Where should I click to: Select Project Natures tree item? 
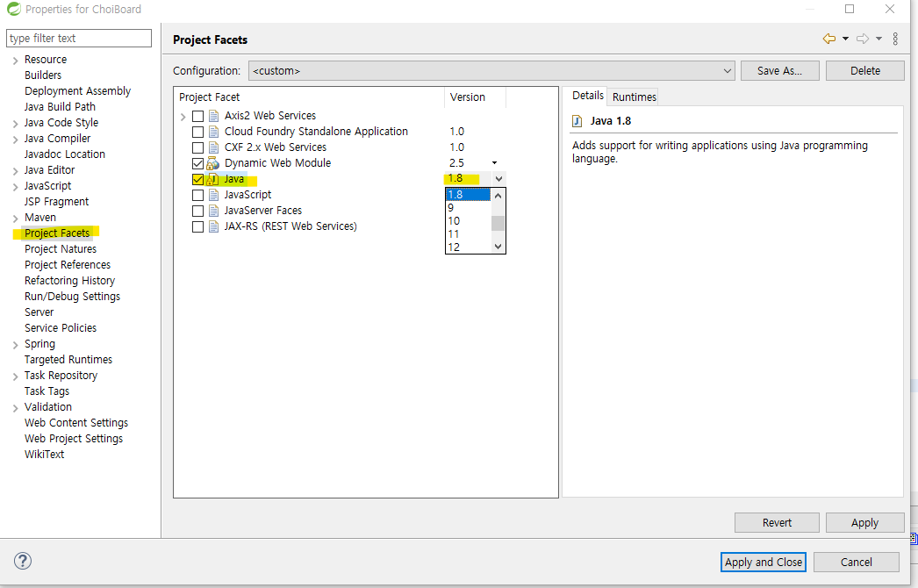coord(61,249)
